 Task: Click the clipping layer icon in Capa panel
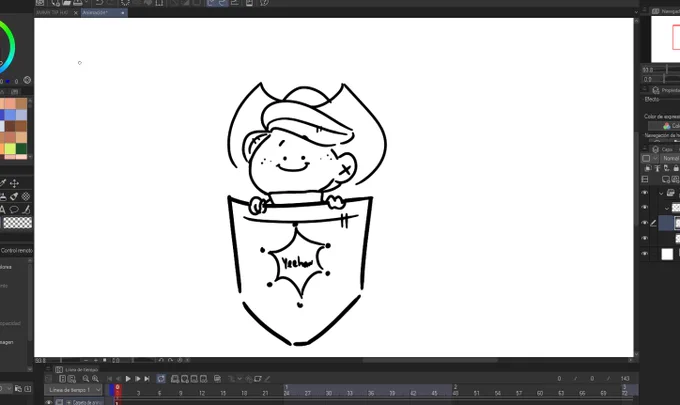click(x=648, y=168)
